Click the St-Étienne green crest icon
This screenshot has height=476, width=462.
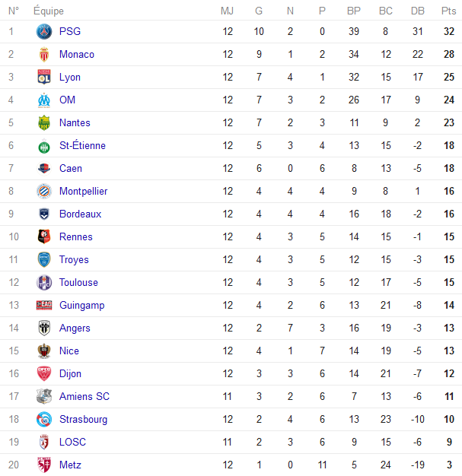pyautogui.click(x=44, y=146)
